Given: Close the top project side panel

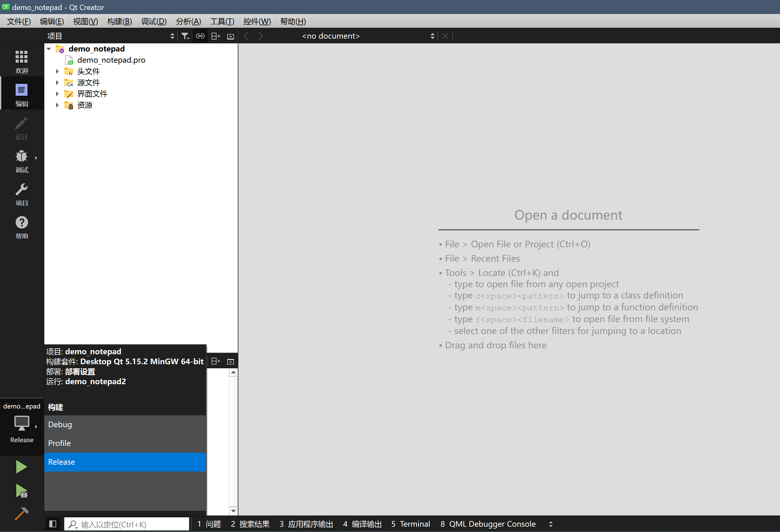Looking at the screenshot, I should point(231,36).
